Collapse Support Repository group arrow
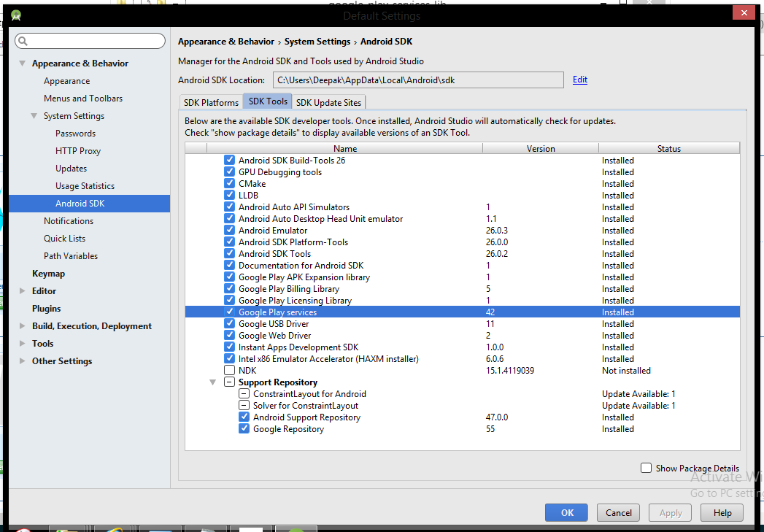 point(213,382)
